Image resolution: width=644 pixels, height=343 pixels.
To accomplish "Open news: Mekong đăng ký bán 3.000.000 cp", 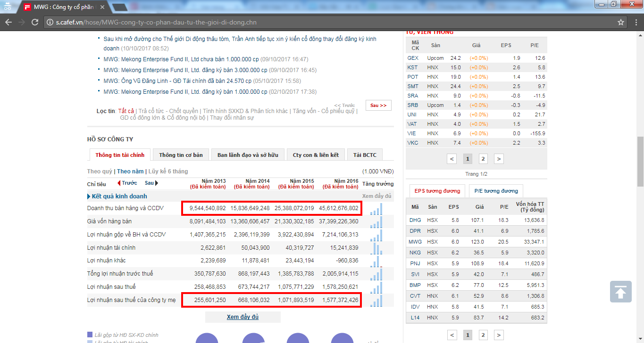I will [185, 70].
